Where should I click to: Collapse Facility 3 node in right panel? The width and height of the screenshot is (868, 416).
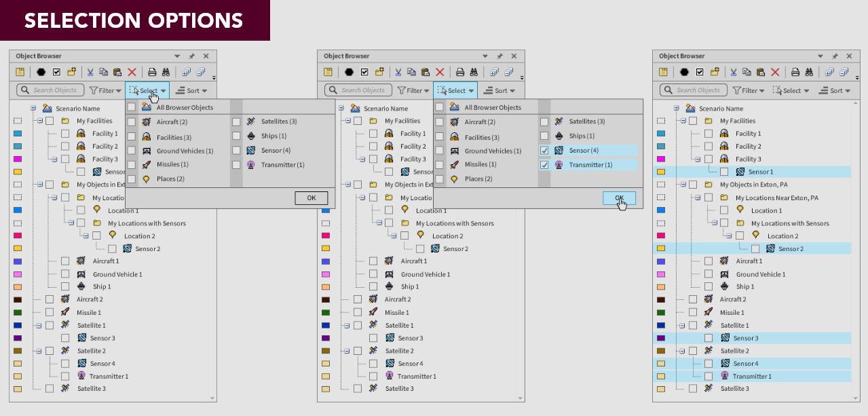[x=698, y=159]
